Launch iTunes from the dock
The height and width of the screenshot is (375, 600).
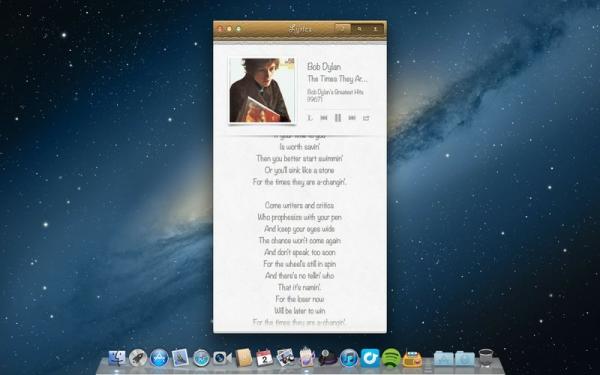point(349,358)
